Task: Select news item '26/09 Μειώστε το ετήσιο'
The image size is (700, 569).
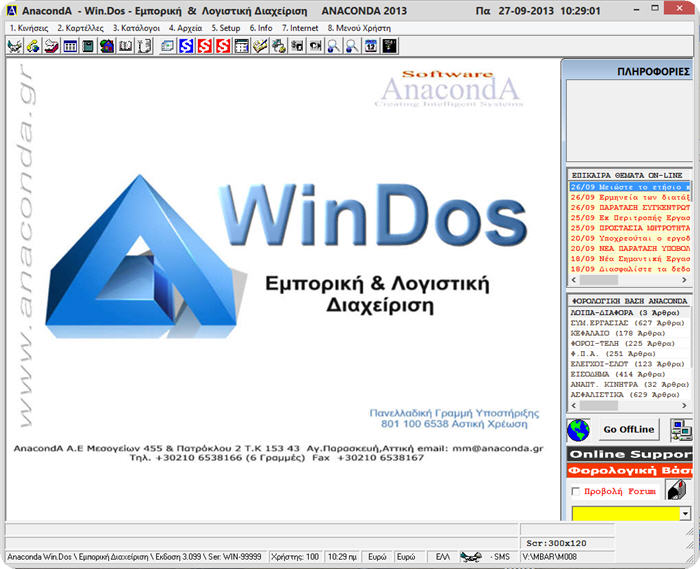Action: tap(630, 187)
